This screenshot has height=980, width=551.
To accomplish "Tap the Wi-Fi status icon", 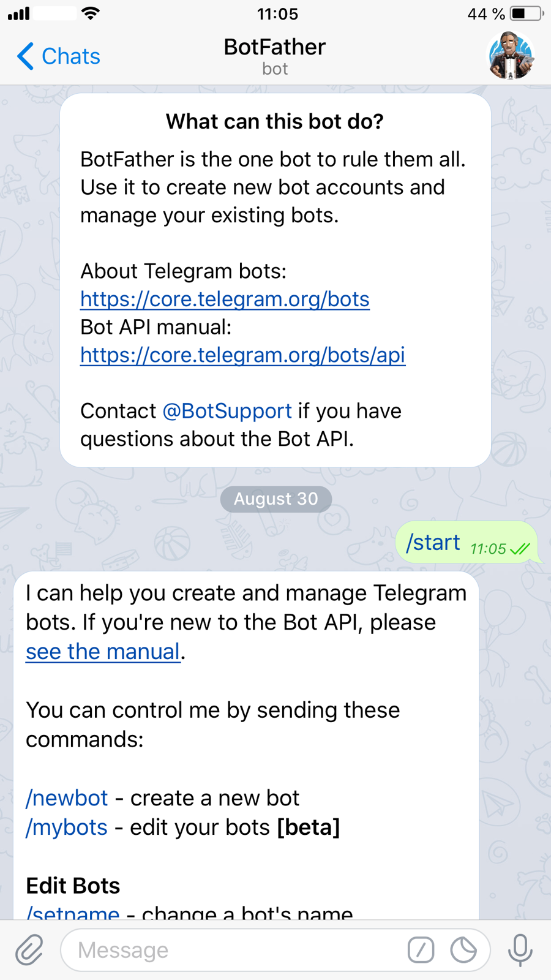I will pos(91,13).
